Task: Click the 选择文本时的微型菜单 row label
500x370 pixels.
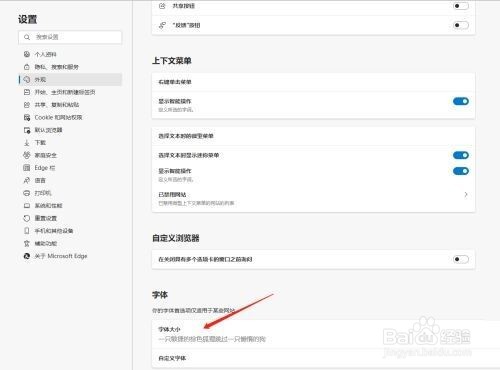Action: click(186, 136)
